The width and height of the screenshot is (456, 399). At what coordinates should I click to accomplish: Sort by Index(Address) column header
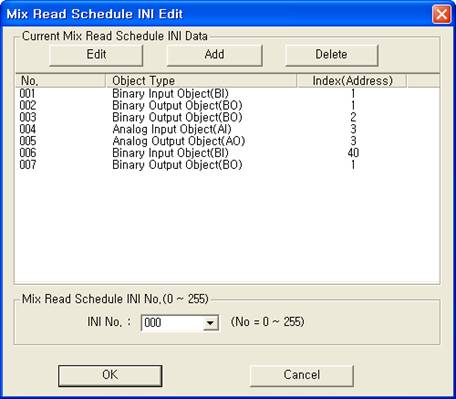pyautogui.click(x=352, y=81)
